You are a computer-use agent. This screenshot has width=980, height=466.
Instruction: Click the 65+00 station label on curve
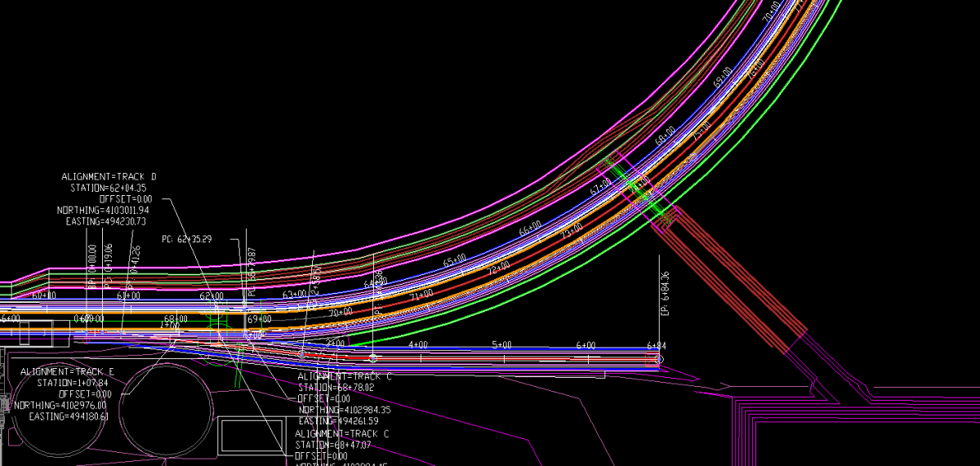[x=455, y=260]
